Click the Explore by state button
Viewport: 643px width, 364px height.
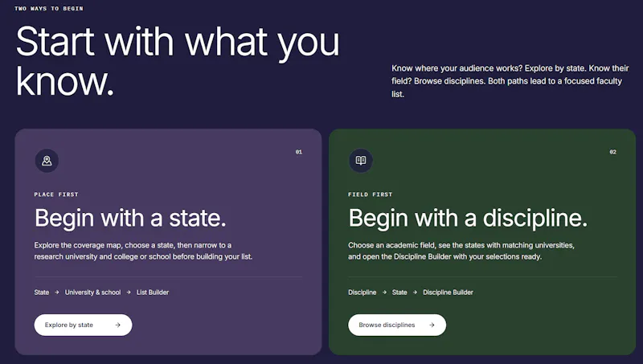tap(83, 325)
